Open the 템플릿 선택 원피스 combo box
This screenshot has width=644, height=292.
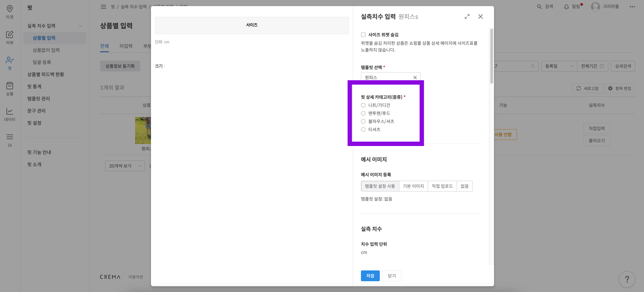pyautogui.click(x=391, y=77)
